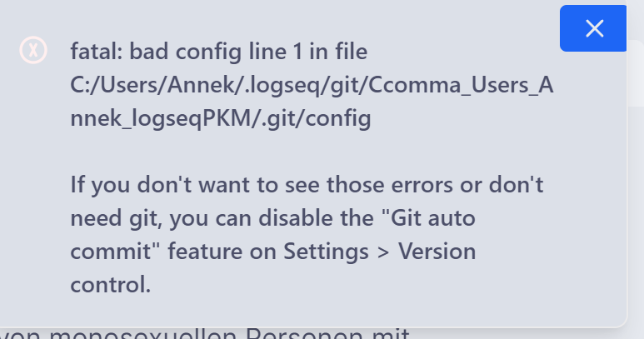The width and height of the screenshot is (644, 339).
Task: Dismiss the git error notification
Action: coord(593,28)
